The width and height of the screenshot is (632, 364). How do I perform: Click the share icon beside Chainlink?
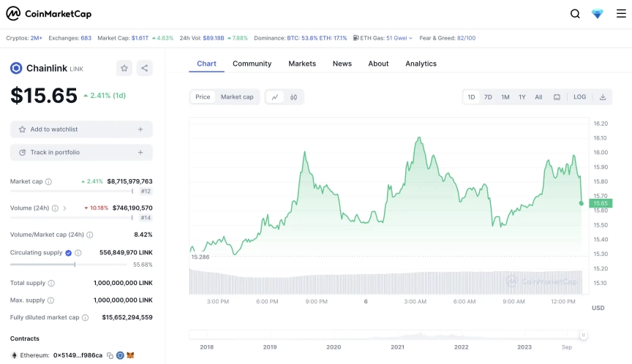[x=144, y=68]
